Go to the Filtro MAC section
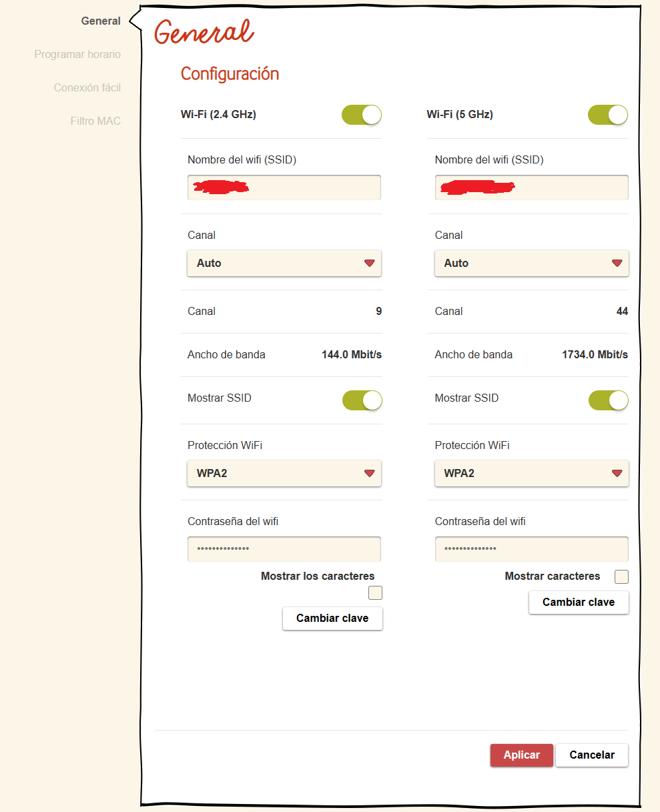 [95, 121]
